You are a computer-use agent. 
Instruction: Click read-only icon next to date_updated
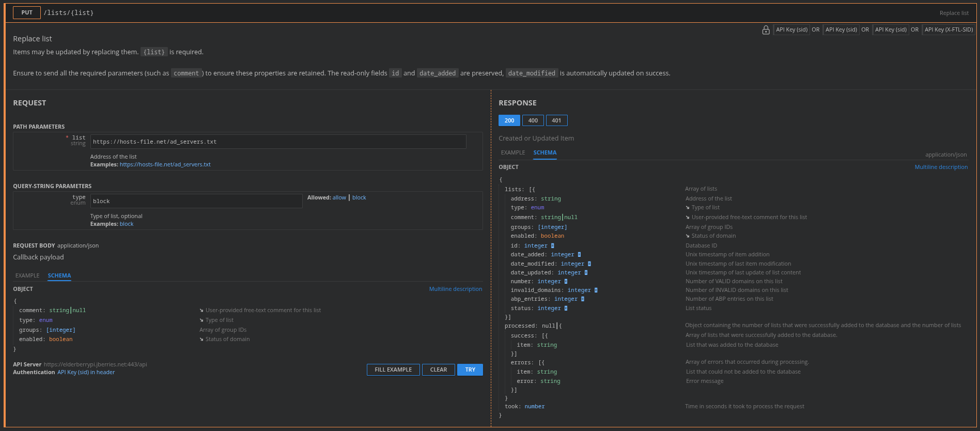click(586, 273)
